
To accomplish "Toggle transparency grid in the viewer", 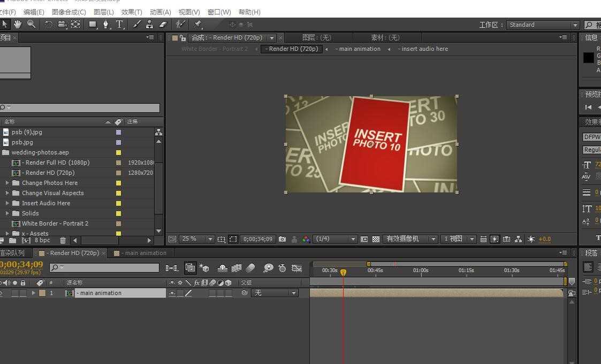I will click(x=376, y=239).
